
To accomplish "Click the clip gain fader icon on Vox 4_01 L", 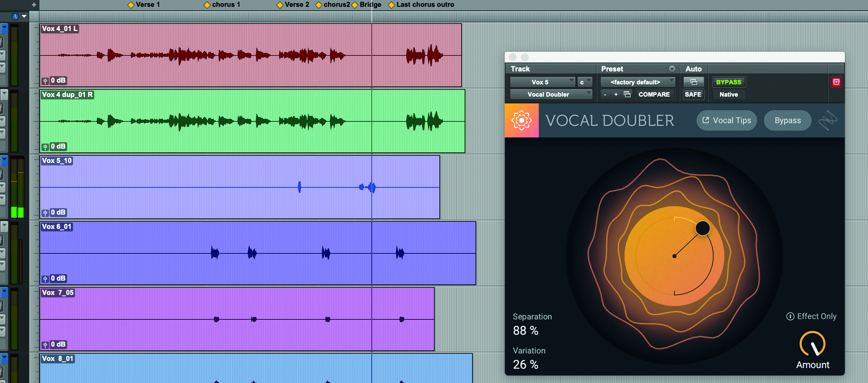I will 45,81.
